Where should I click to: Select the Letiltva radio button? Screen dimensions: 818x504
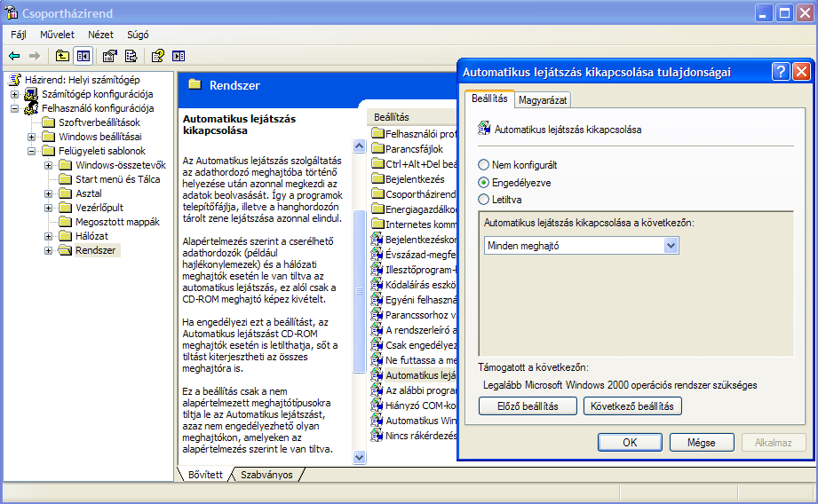(x=483, y=200)
